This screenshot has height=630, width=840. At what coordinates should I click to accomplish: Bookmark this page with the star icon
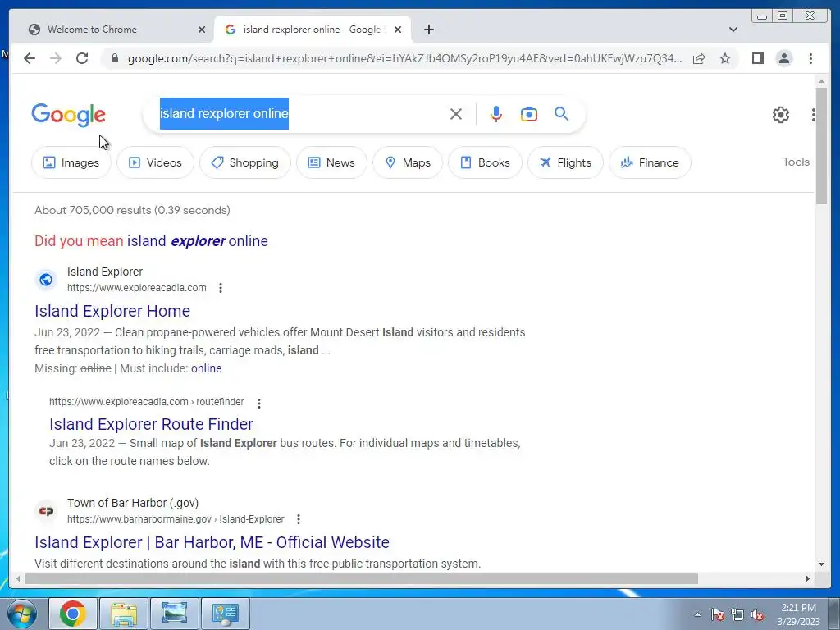coord(725,58)
